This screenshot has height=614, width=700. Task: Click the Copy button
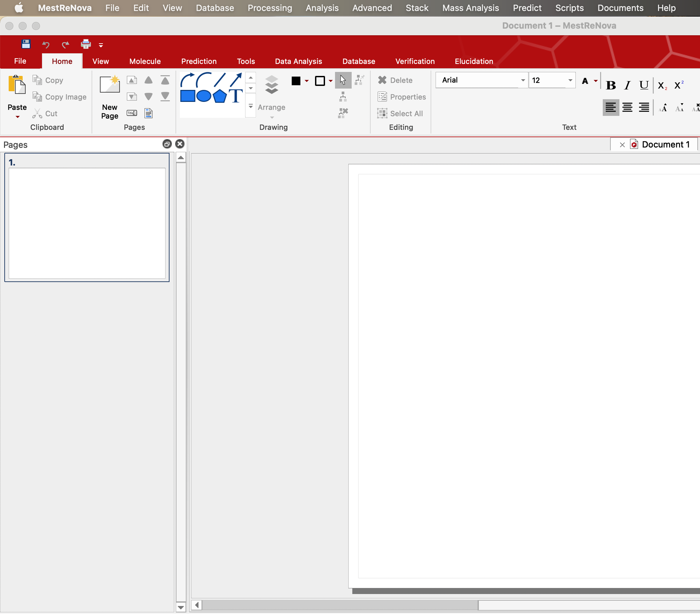tap(48, 80)
